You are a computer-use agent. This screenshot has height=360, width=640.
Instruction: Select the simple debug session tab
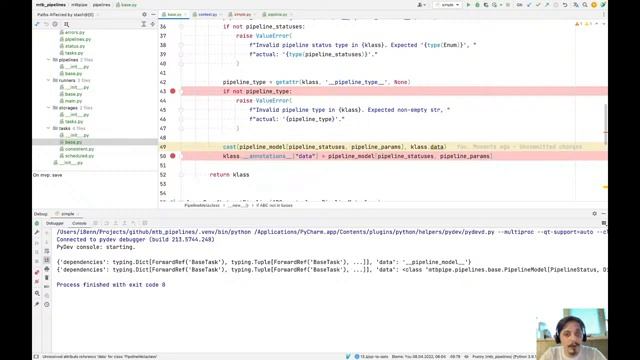[x=67, y=214]
